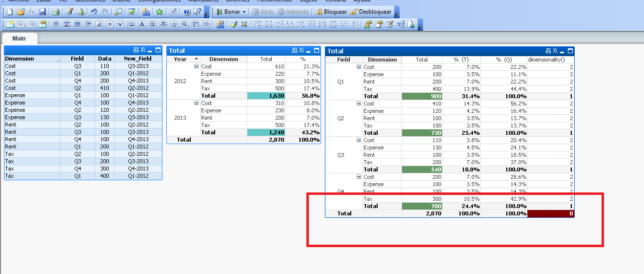The image size is (644, 274).
Task: Collapse the Q2 field group
Action: (x=359, y=104)
